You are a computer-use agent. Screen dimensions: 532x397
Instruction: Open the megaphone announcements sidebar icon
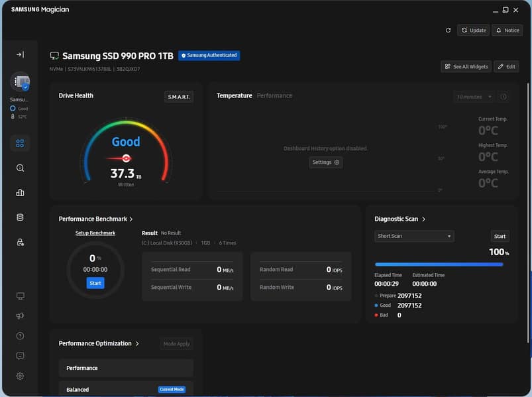pos(20,316)
